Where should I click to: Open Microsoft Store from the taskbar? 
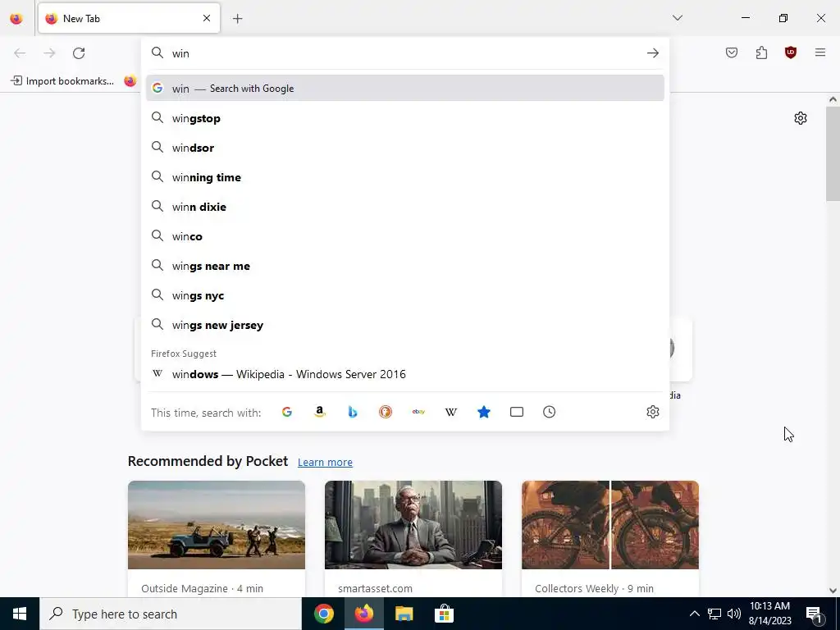[x=444, y=614]
